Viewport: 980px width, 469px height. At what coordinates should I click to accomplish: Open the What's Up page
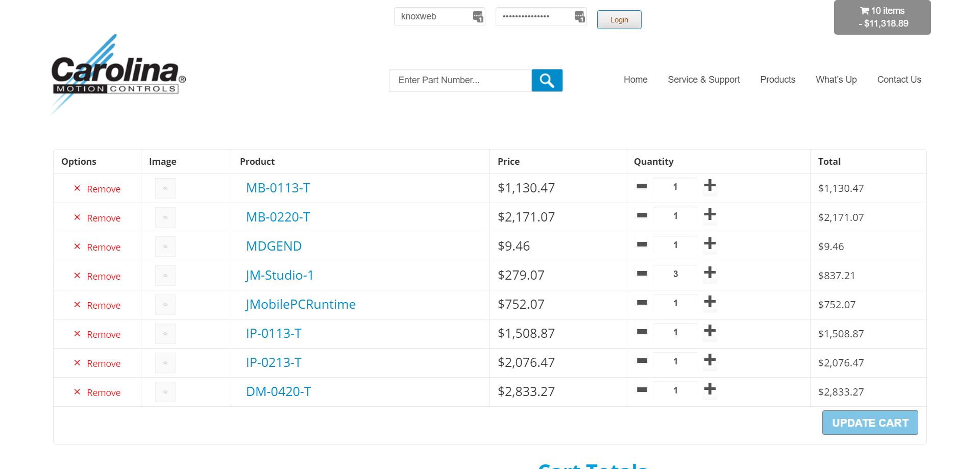(x=836, y=80)
